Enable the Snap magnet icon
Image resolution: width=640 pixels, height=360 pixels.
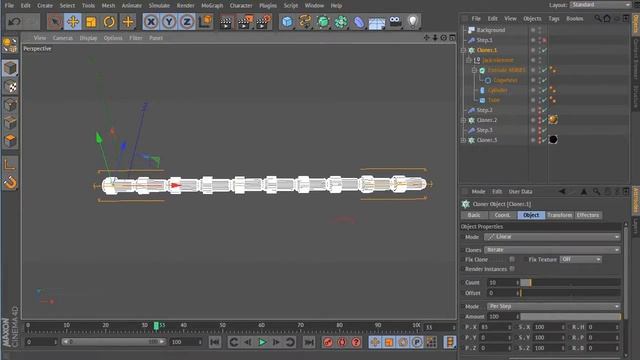[10, 182]
